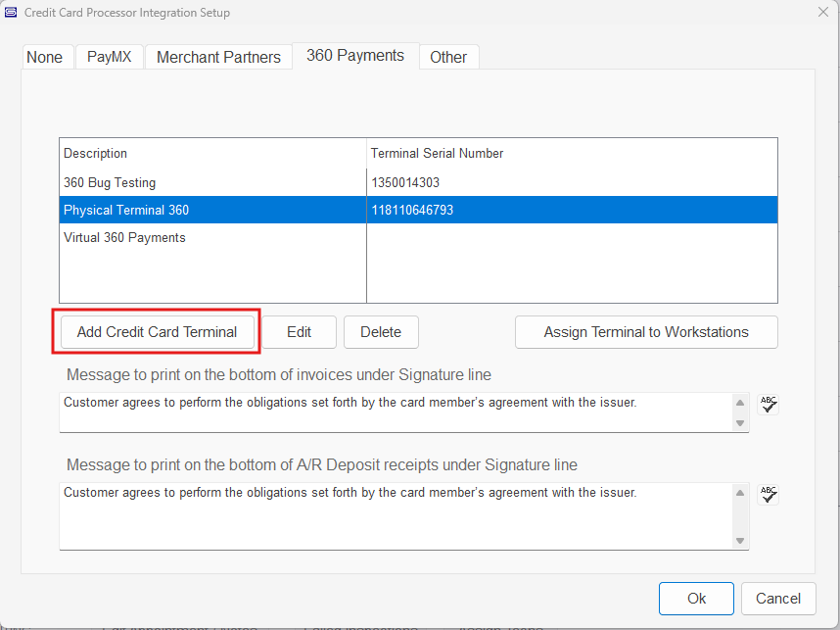Click spell check icon beside A/R deposit message
Viewport: 840px width, 630px height.
(x=770, y=495)
